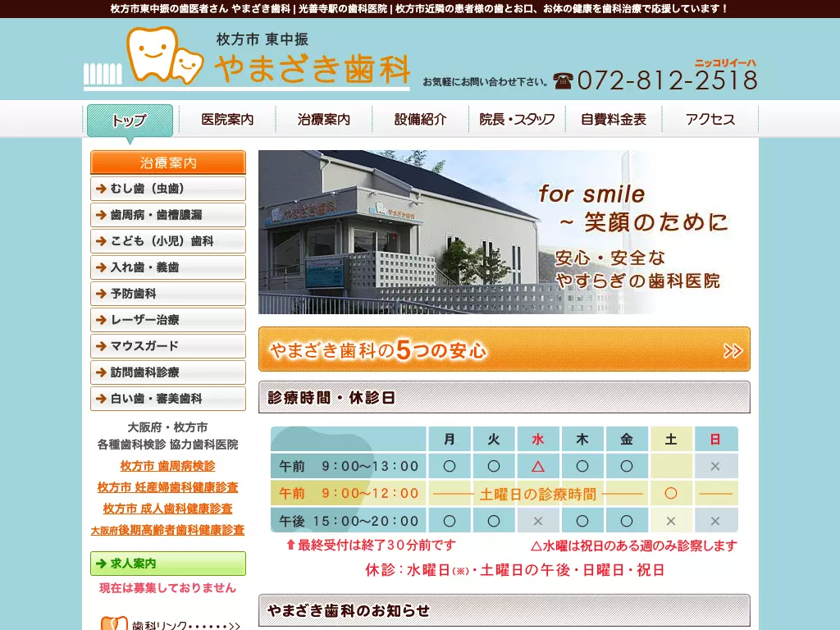Click the telephone icon beside the phone number

pos(563,80)
